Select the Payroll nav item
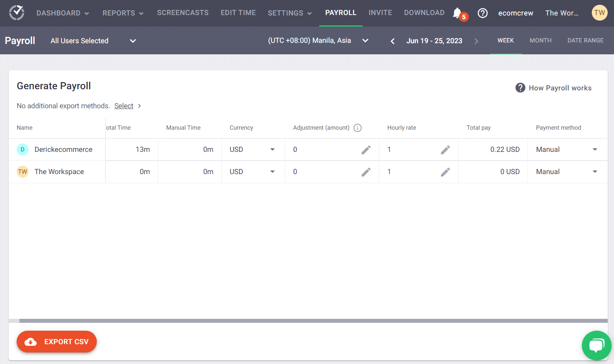 [341, 13]
